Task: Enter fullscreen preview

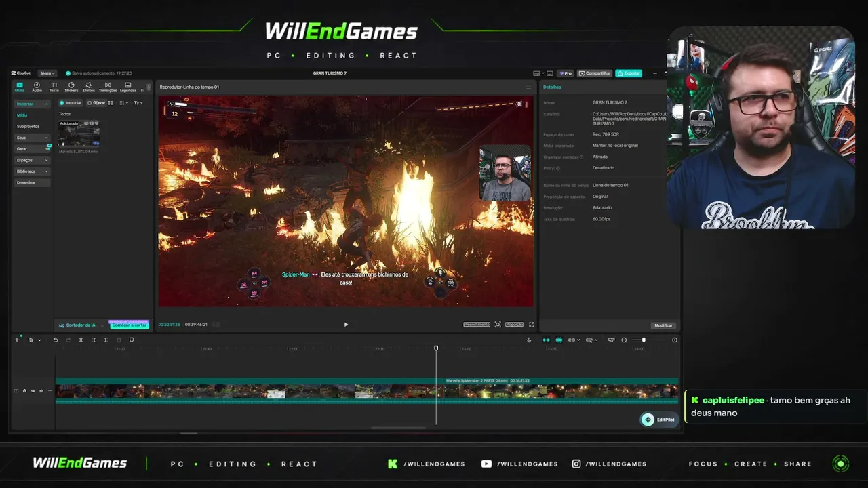Action: point(531,325)
